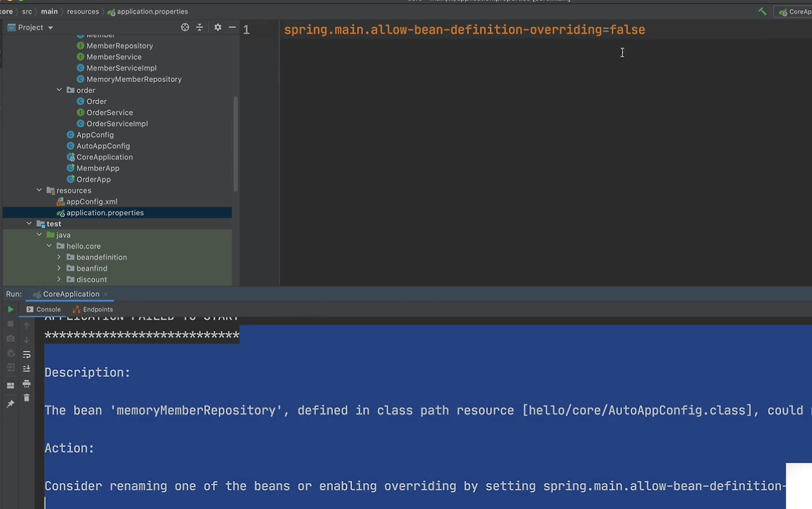Click line number 1 in the gutter
Screen dimensions: 812x509
(x=246, y=30)
